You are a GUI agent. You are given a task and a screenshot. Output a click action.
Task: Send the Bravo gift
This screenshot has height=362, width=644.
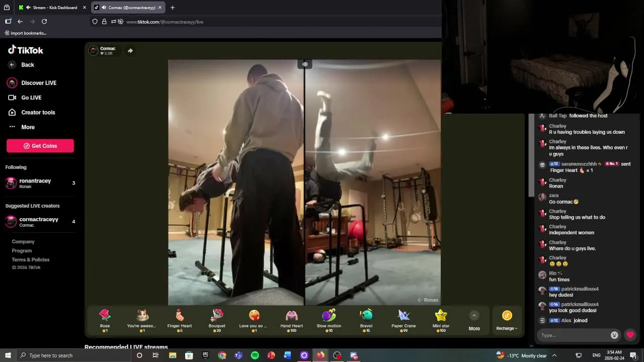pos(366,320)
